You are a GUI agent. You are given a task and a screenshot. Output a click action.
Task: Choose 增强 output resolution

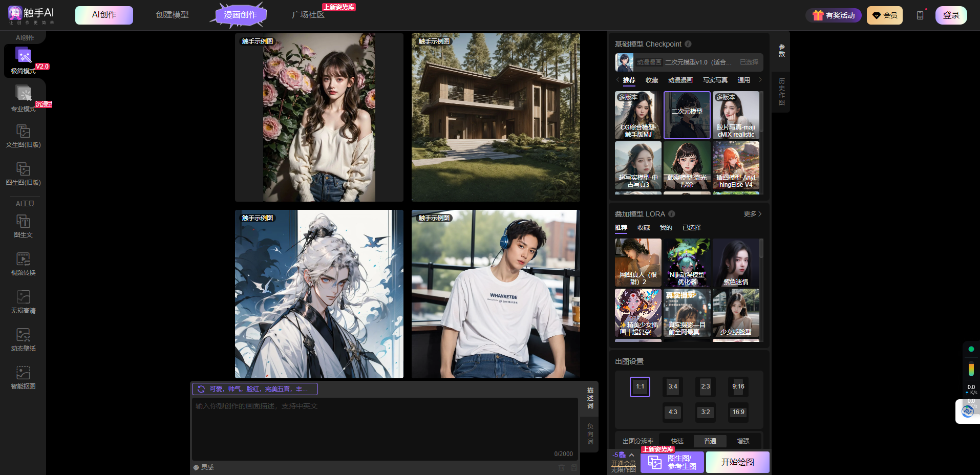click(x=742, y=441)
